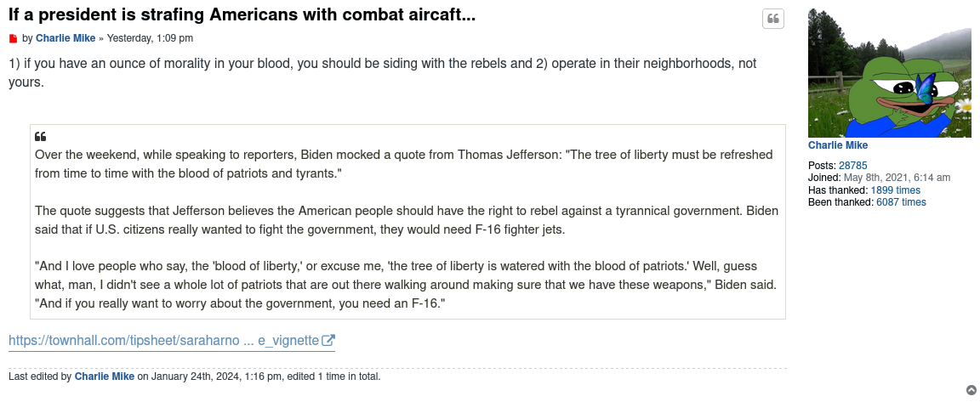Click the scroll-to-top arrow icon
The height and width of the screenshot is (402, 980).
(x=971, y=390)
